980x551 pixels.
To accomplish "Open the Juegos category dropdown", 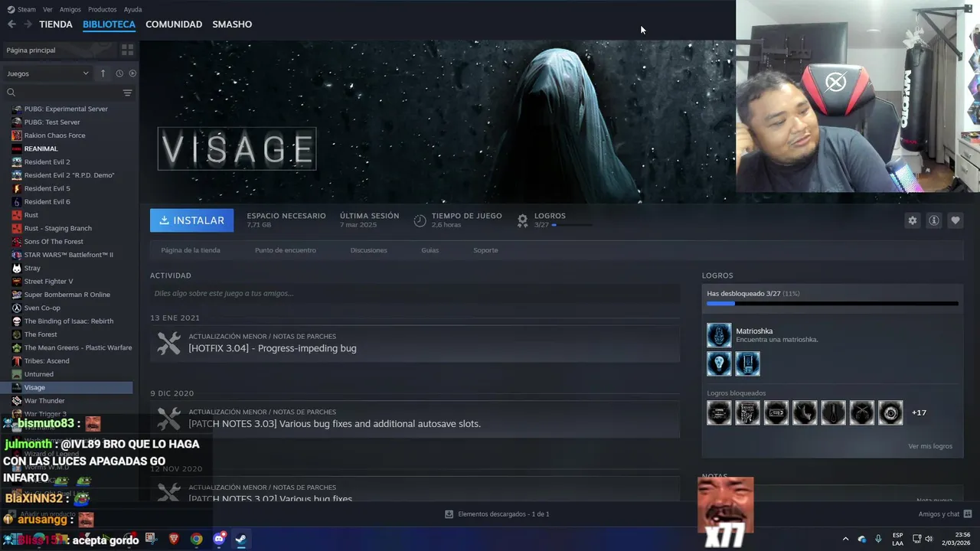I will click(48, 73).
